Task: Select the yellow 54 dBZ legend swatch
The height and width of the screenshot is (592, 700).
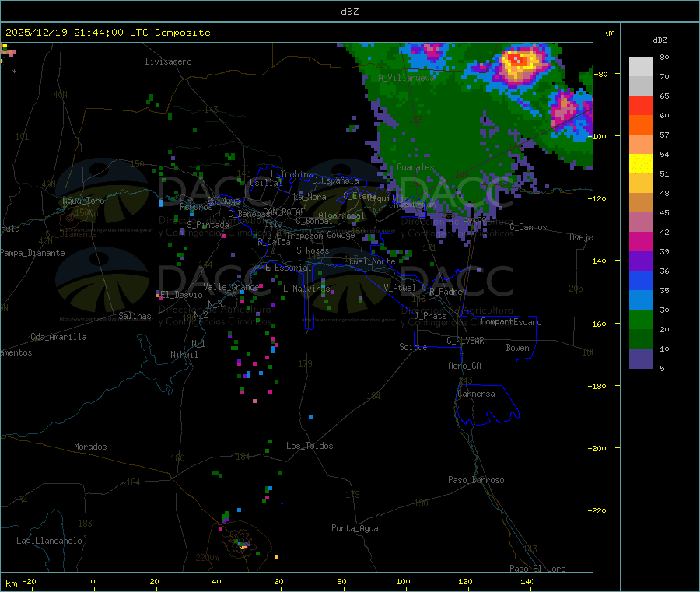Action: click(x=641, y=164)
